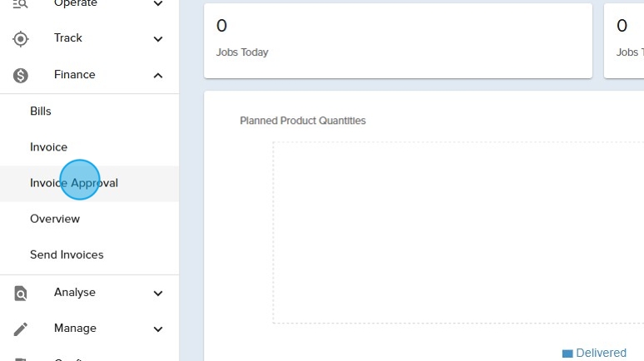Open Bills under Finance
The height and width of the screenshot is (361, 644).
[x=41, y=111]
